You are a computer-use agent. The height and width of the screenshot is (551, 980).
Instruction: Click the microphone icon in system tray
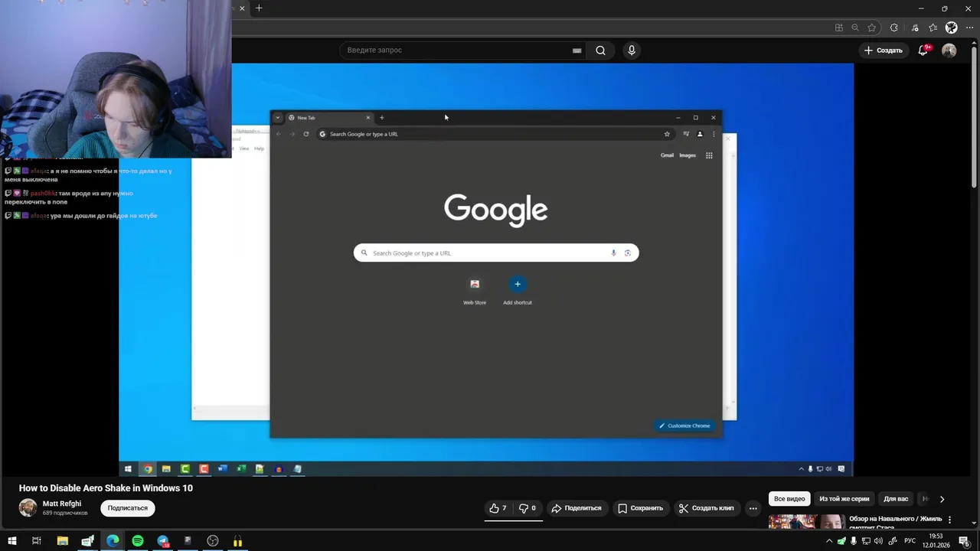854,541
